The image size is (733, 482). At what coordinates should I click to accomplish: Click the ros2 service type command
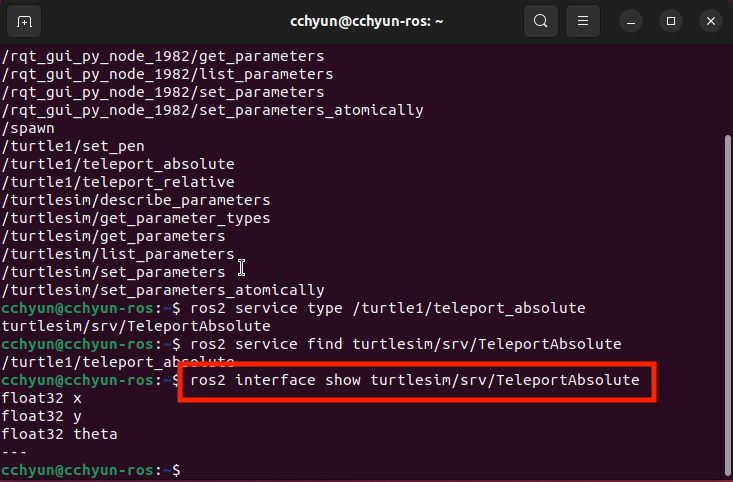point(388,308)
